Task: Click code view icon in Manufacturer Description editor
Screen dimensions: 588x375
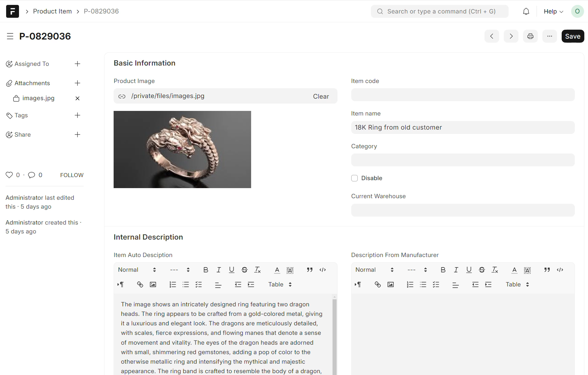Action: tap(560, 270)
